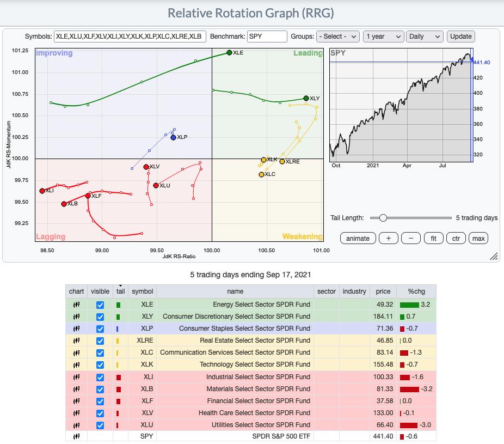Click the XLB tail indicator in the table
504x444 pixels.
pos(118,390)
